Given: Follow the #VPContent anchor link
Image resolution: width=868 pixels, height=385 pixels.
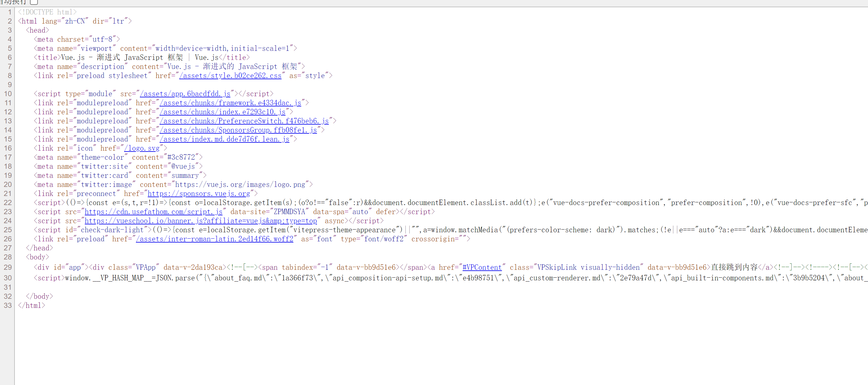Looking at the screenshot, I should pyautogui.click(x=482, y=268).
